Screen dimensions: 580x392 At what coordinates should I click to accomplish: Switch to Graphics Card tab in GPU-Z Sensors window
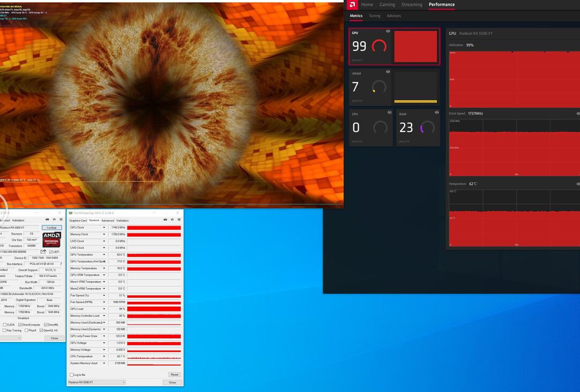coord(78,220)
